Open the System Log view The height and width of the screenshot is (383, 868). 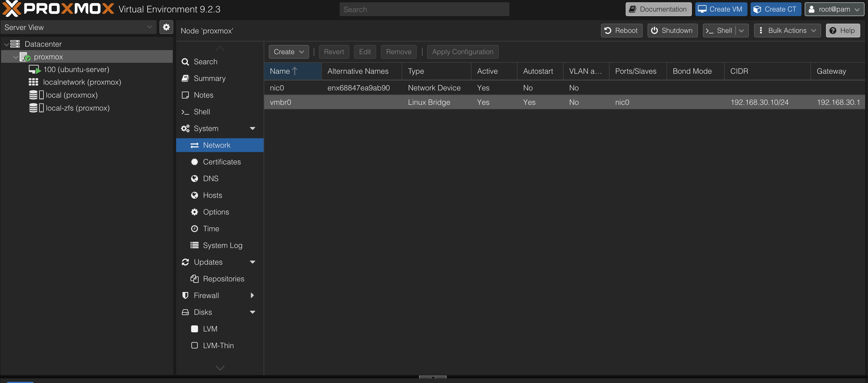[x=220, y=245]
